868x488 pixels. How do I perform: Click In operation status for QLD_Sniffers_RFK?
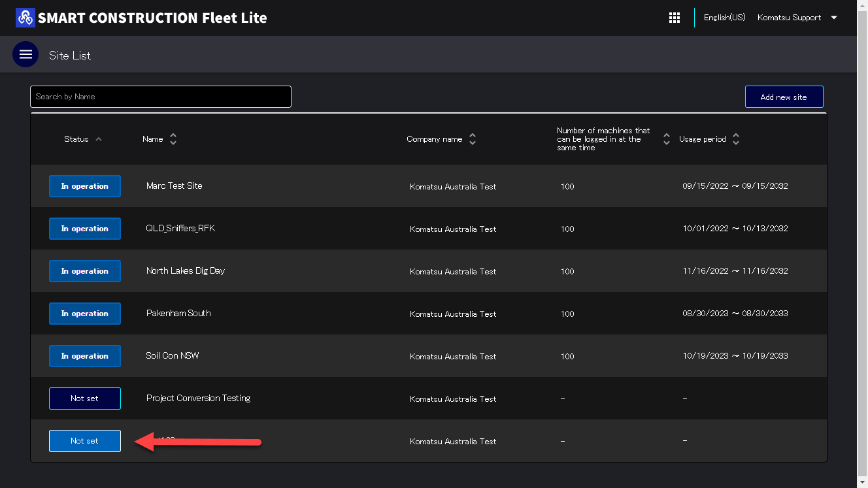click(x=85, y=229)
